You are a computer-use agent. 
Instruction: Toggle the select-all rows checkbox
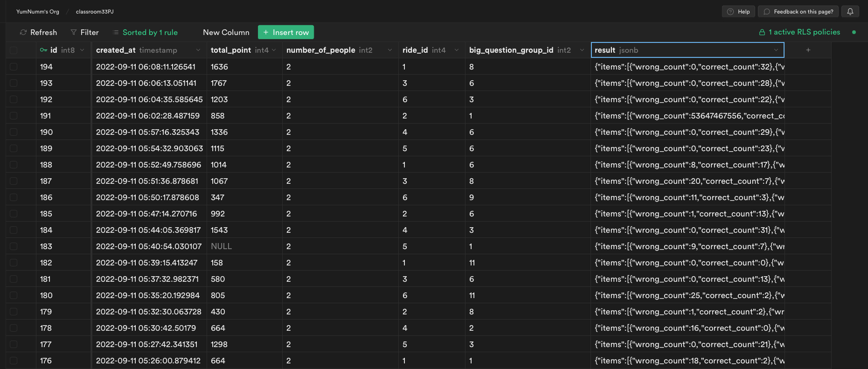click(14, 50)
